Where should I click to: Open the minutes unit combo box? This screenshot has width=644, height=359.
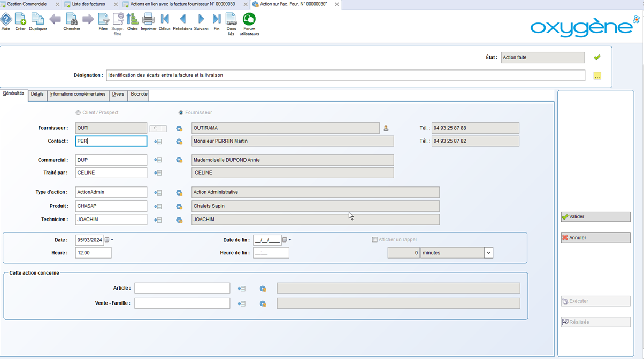[x=488, y=253]
